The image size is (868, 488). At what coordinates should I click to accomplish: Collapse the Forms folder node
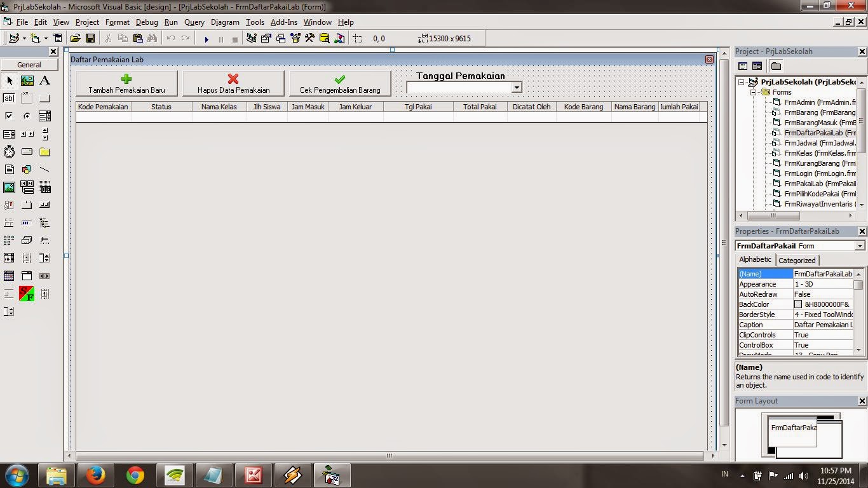pyautogui.click(x=753, y=92)
